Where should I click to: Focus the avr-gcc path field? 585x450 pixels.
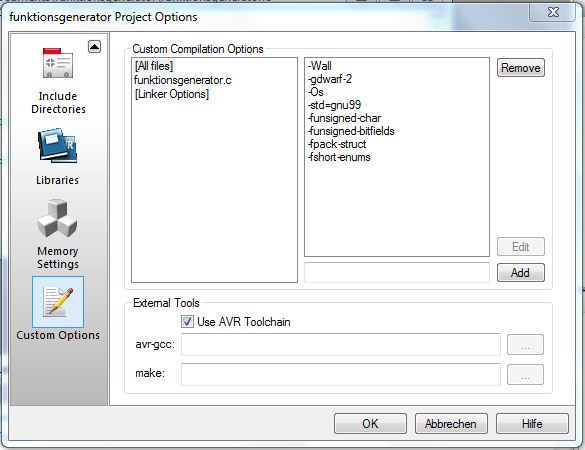[x=341, y=344]
